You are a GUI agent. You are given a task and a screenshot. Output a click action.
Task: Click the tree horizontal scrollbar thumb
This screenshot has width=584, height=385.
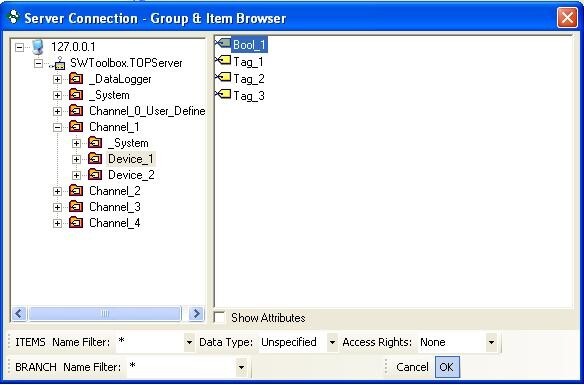point(105,314)
